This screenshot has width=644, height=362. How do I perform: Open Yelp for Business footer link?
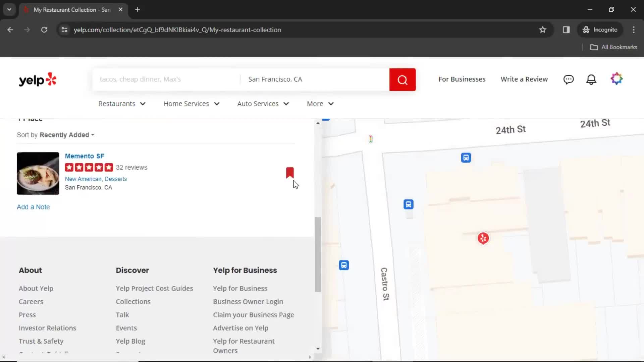240,289
